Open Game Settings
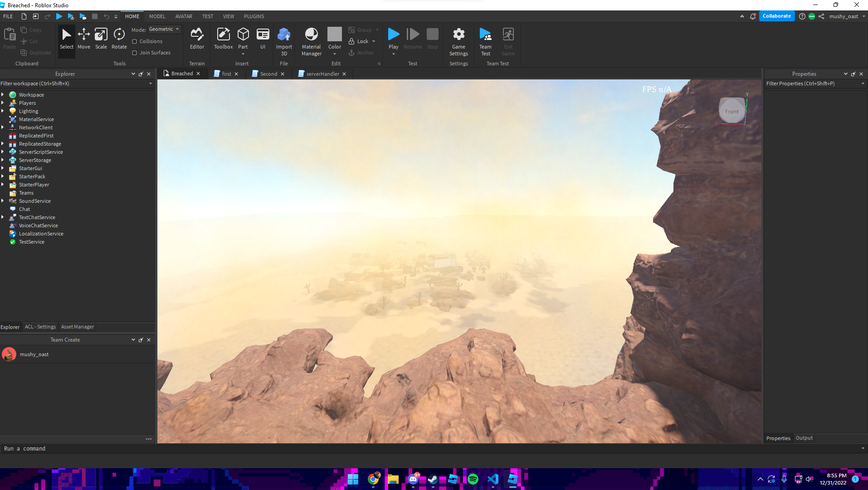This screenshot has width=868, height=490. click(x=458, y=41)
